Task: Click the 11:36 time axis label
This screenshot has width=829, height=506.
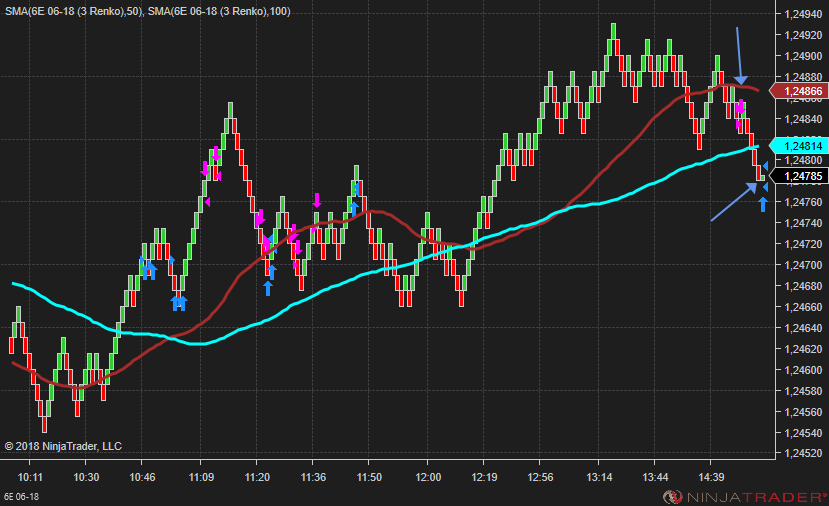Action: pyautogui.click(x=313, y=477)
